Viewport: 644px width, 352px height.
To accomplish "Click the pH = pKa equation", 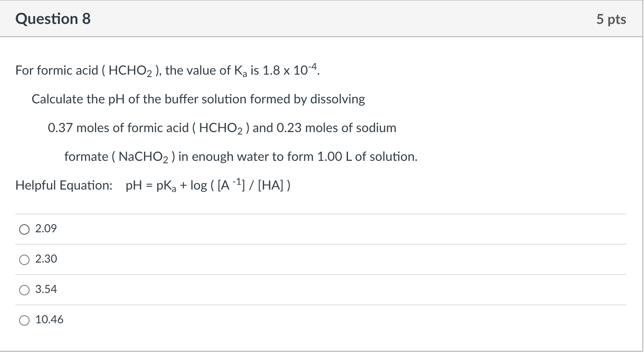I will [x=207, y=185].
